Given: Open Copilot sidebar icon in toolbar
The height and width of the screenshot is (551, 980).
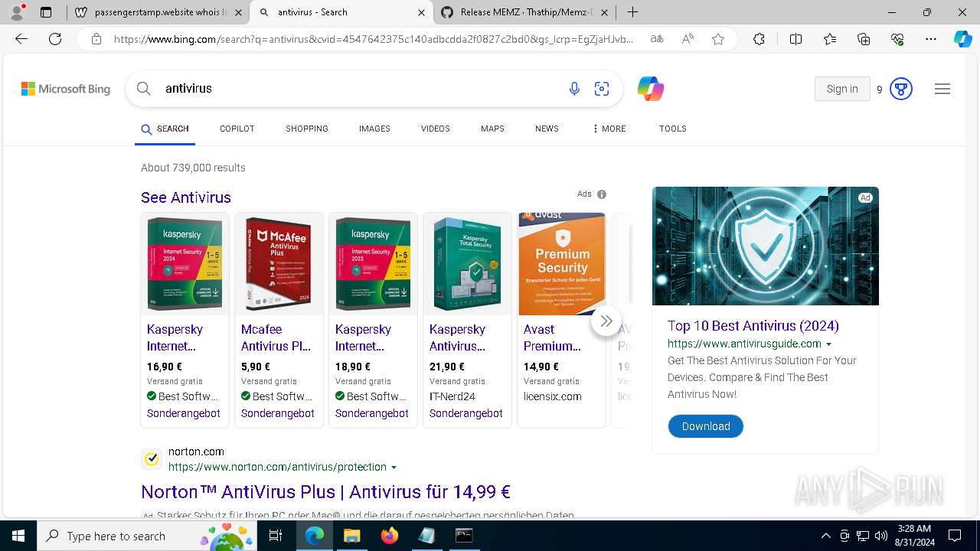Looking at the screenshot, I should [963, 39].
